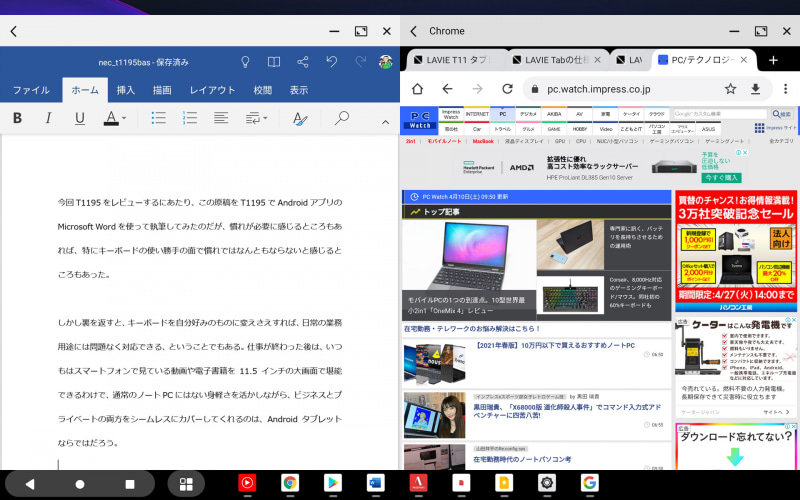Share the Word document
This screenshot has height=500, width=800.
pos(303,62)
